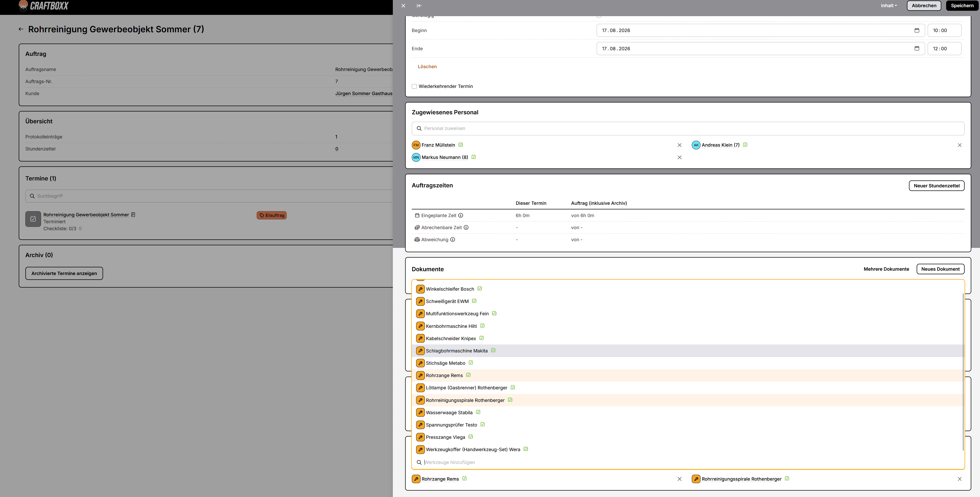Click green check icon next to Markus Neumann (8)

click(474, 157)
